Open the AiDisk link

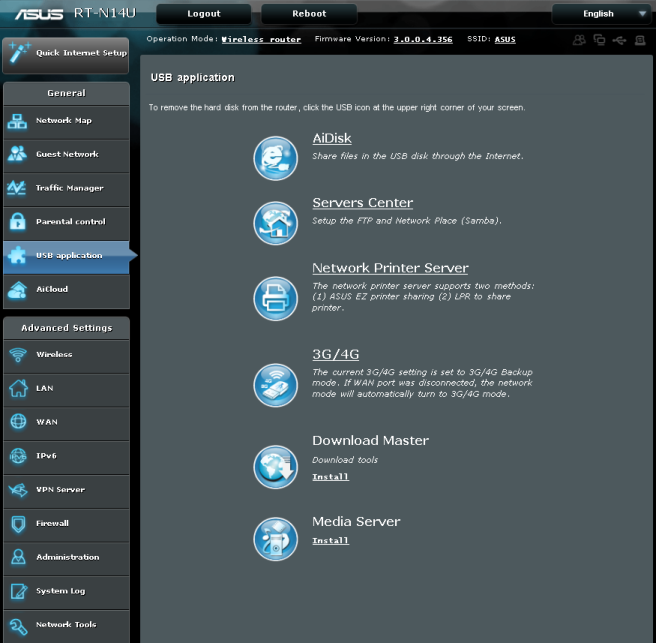pos(332,138)
